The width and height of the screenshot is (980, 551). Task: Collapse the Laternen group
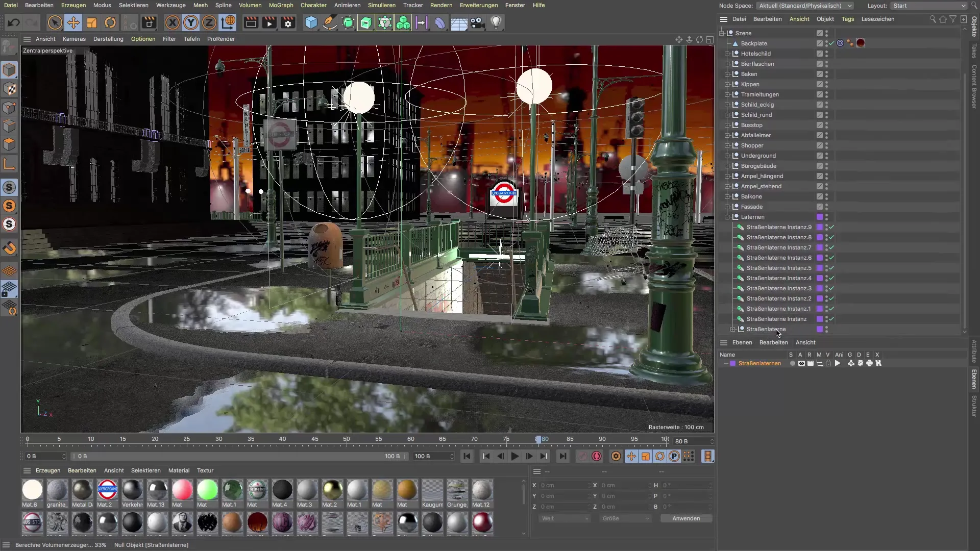pyautogui.click(x=727, y=217)
